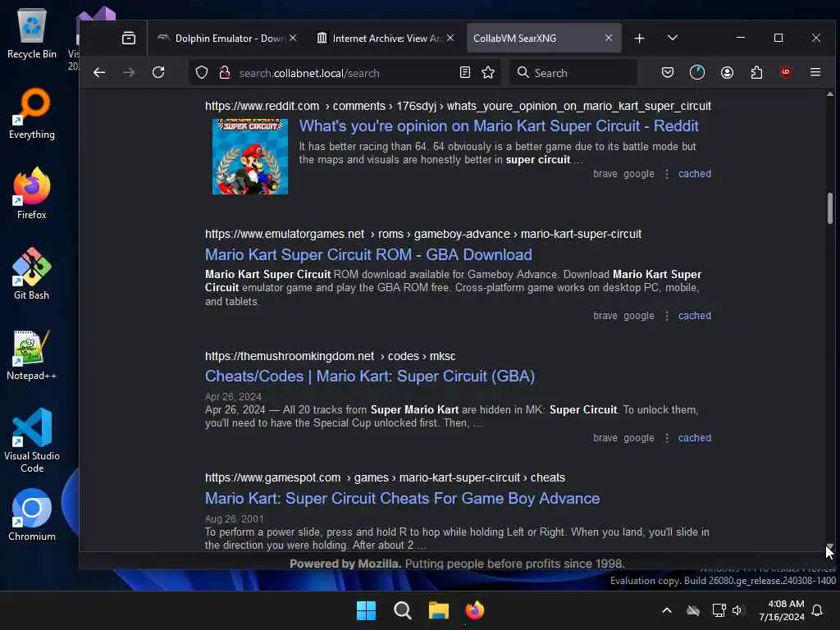Open network status tray icon

click(x=719, y=610)
